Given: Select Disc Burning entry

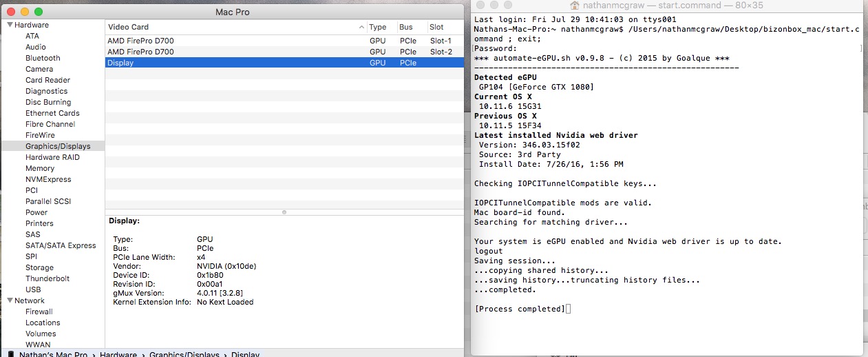Looking at the screenshot, I should point(48,102).
